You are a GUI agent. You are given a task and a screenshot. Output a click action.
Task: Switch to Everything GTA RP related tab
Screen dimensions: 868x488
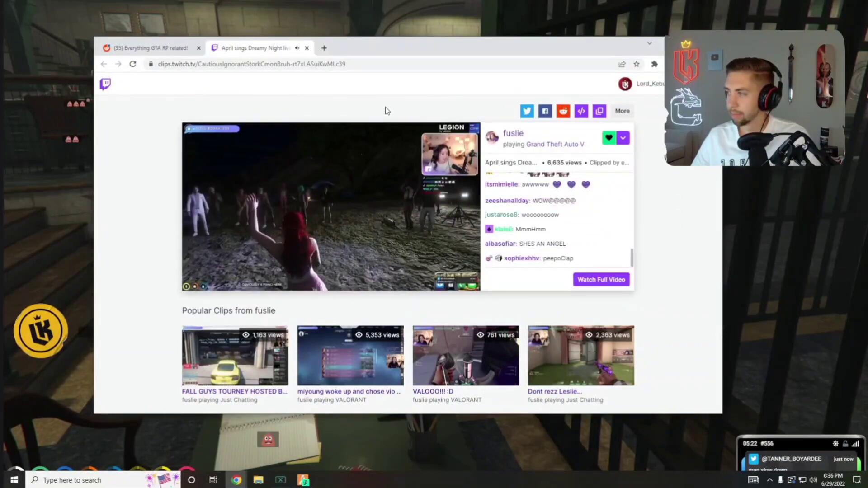tap(151, 48)
